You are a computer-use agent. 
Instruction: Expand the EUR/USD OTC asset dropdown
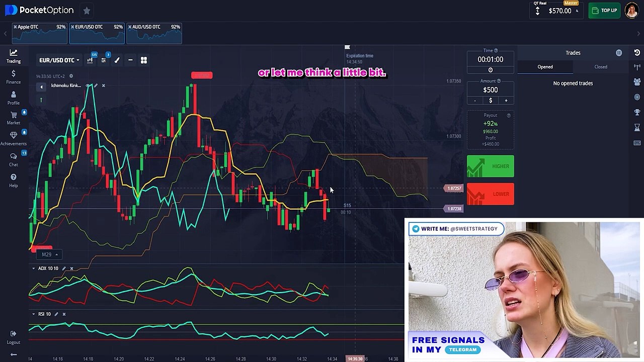[x=59, y=60]
